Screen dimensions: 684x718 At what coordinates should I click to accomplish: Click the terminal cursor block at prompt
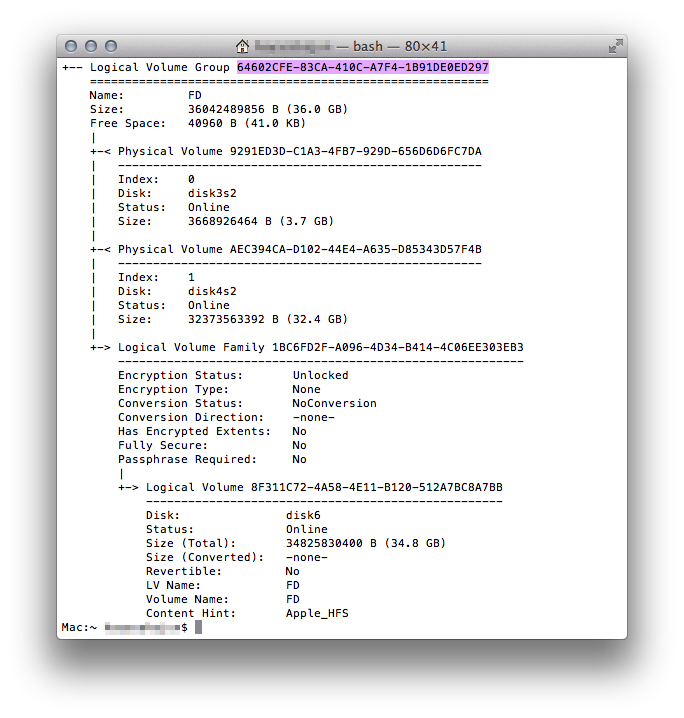199,627
